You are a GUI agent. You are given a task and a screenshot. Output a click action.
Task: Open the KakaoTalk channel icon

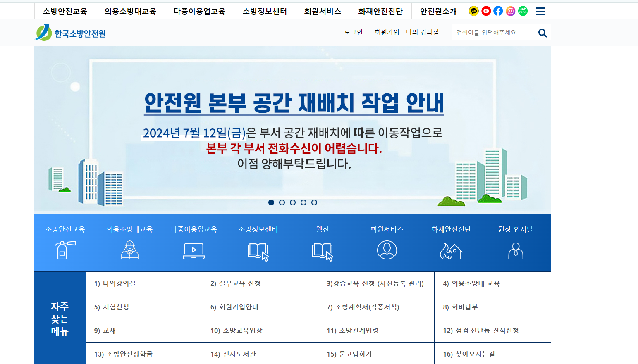pyautogui.click(x=473, y=11)
